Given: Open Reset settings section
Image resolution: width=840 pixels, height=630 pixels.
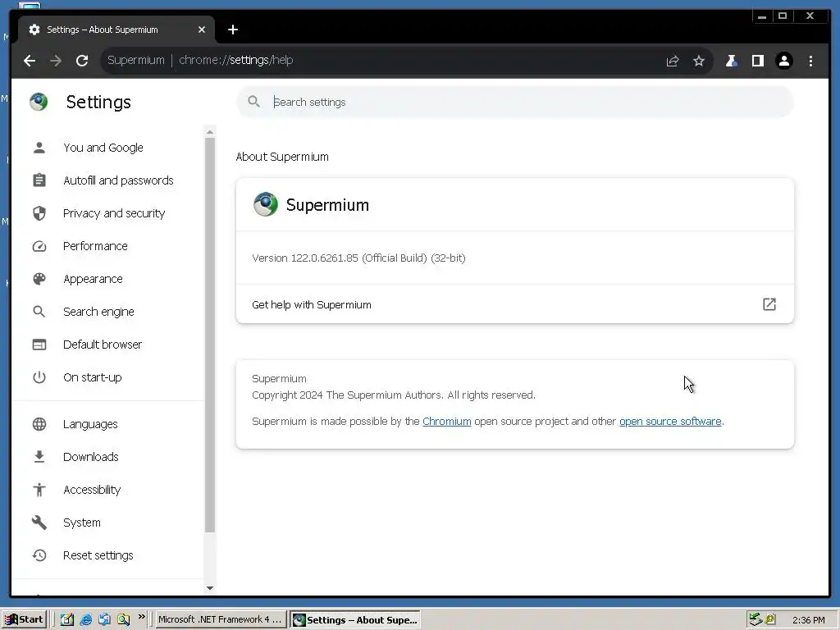Looking at the screenshot, I should coord(98,555).
